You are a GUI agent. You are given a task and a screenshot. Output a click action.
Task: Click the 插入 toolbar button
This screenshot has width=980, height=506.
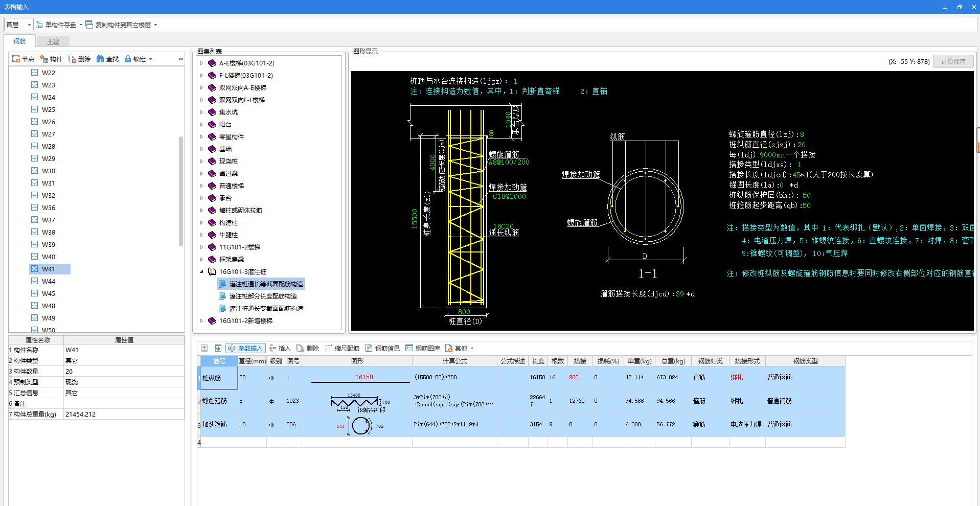coord(280,348)
